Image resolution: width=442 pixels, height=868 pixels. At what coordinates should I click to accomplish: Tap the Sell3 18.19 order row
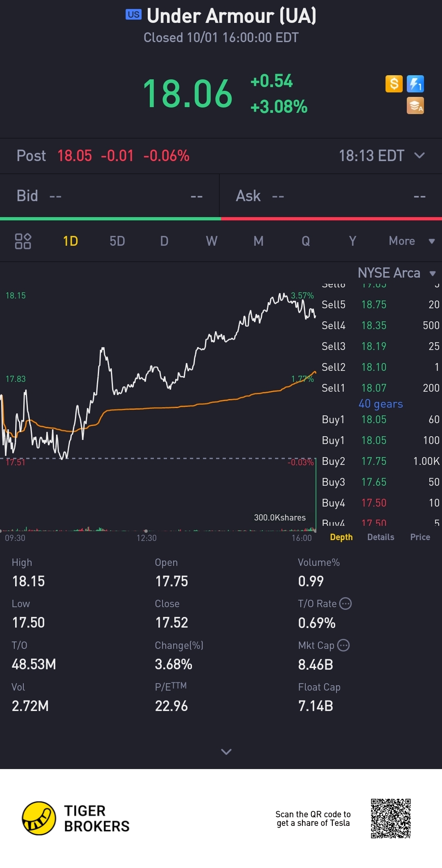(380, 346)
